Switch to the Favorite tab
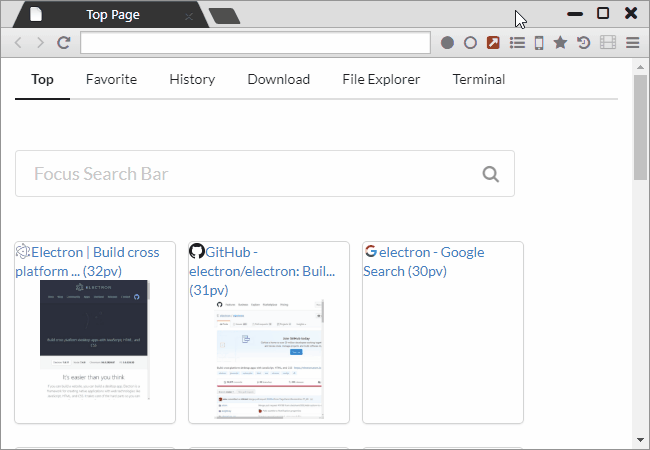Viewport: 650px width, 450px height. tap(111, 79)
